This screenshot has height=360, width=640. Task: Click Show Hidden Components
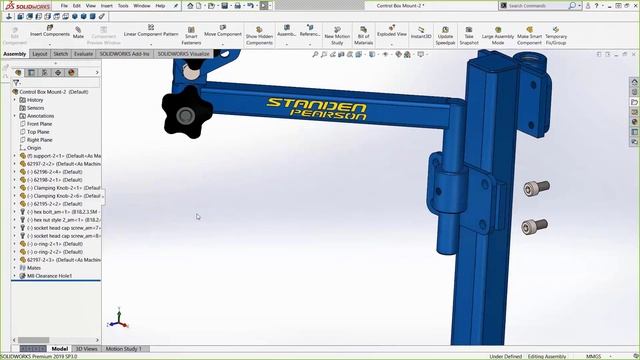[259, 36]
